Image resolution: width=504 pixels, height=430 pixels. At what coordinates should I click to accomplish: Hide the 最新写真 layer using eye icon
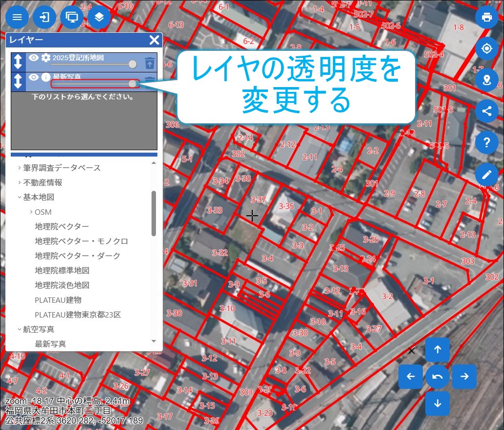(33, 77)
